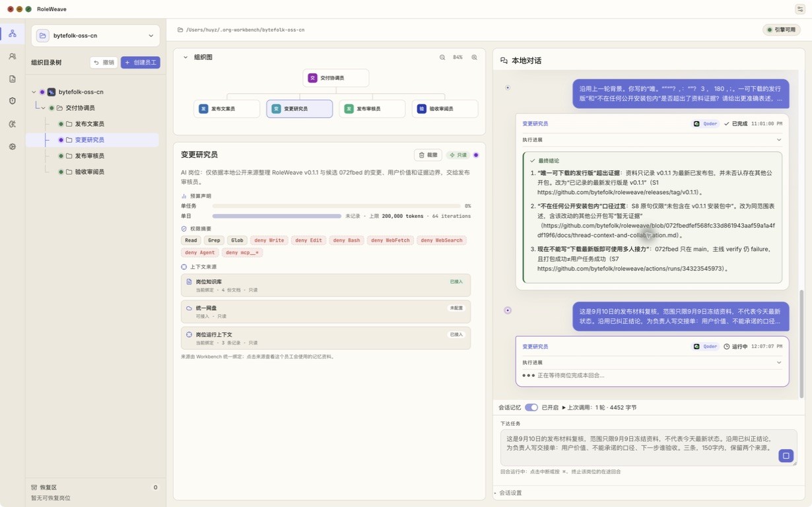Click the 84% zoom level text
Viewport: 812px width, 507px height.
point(457,57)
